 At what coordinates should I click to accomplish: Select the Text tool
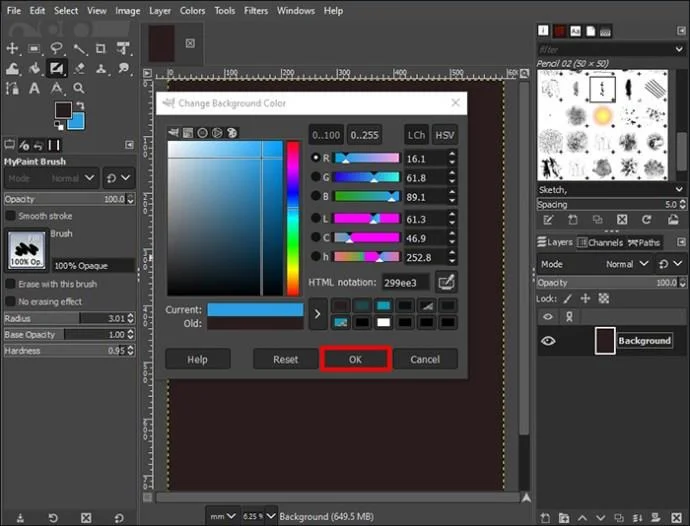[34, 88]
